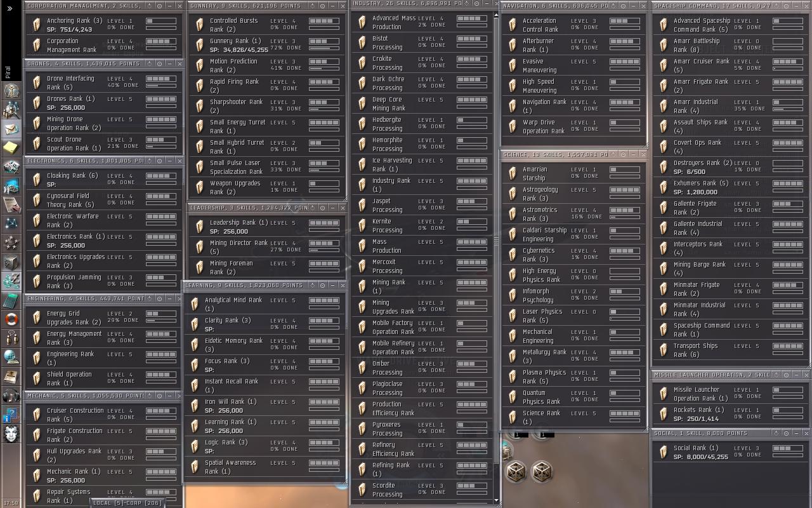
Task: Click Drone Interfacing level indicator bar
Action: pos(161,79)
